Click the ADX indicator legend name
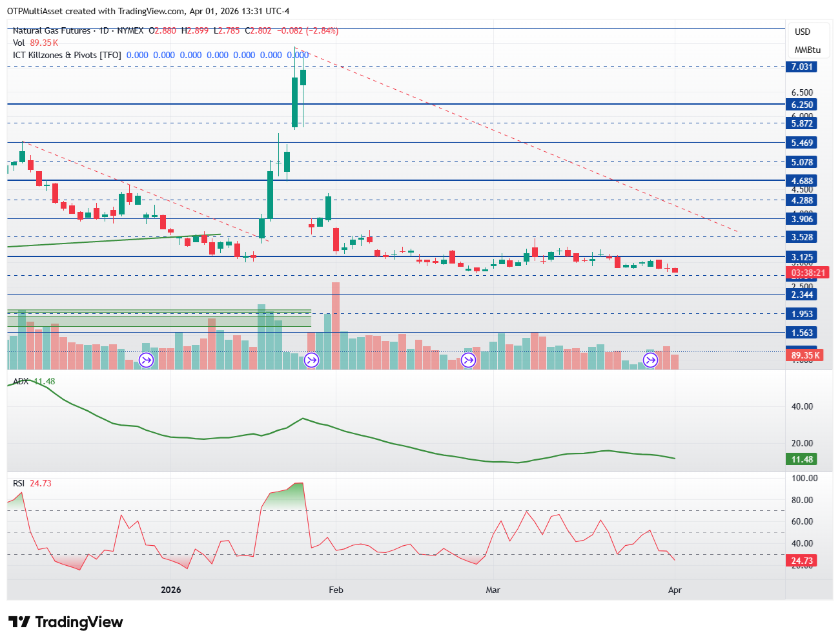Screen dimensions: 840x644 coord(21,381)
